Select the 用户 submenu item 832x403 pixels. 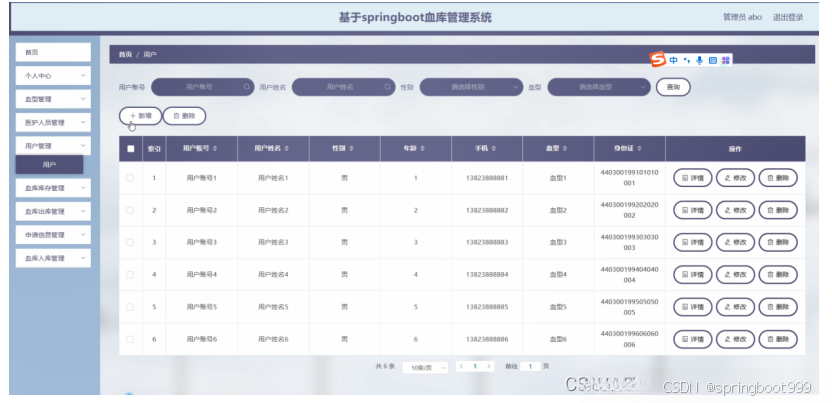pyautogui.click(x=49, y=165)
